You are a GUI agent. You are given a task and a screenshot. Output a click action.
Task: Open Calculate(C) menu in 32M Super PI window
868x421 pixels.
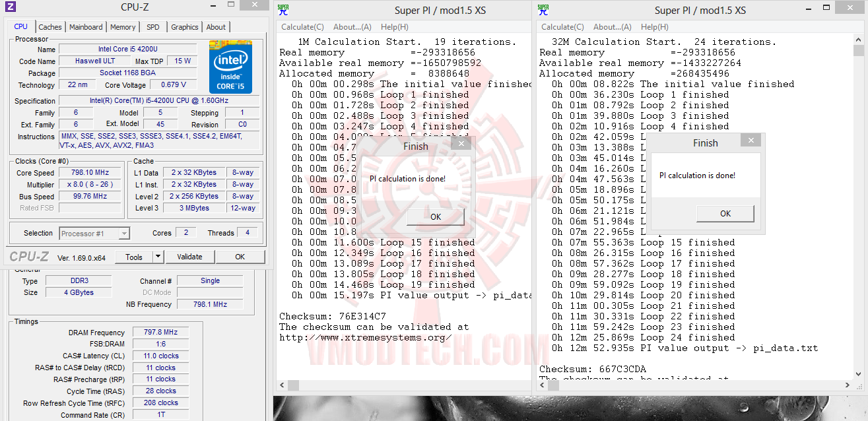pyautogui.click(x=562, y=27)
